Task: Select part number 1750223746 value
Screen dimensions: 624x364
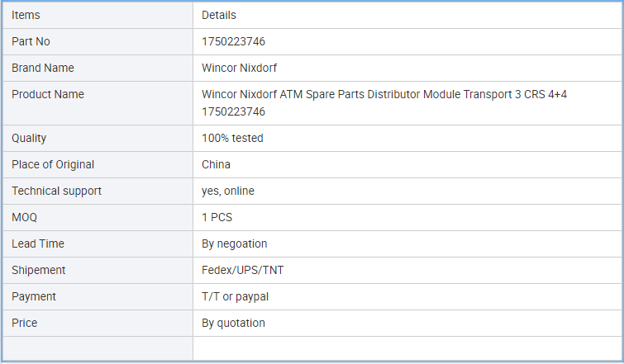Action: pos(233,41)
